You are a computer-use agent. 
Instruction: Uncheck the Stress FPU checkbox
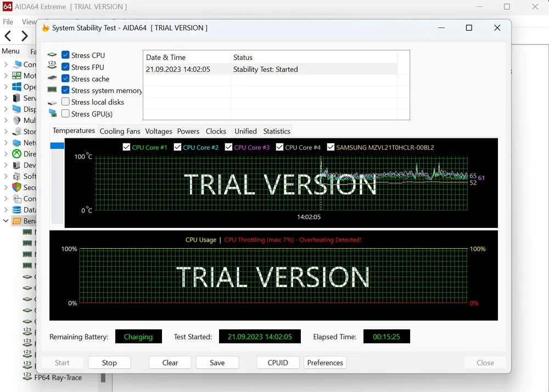65,67
